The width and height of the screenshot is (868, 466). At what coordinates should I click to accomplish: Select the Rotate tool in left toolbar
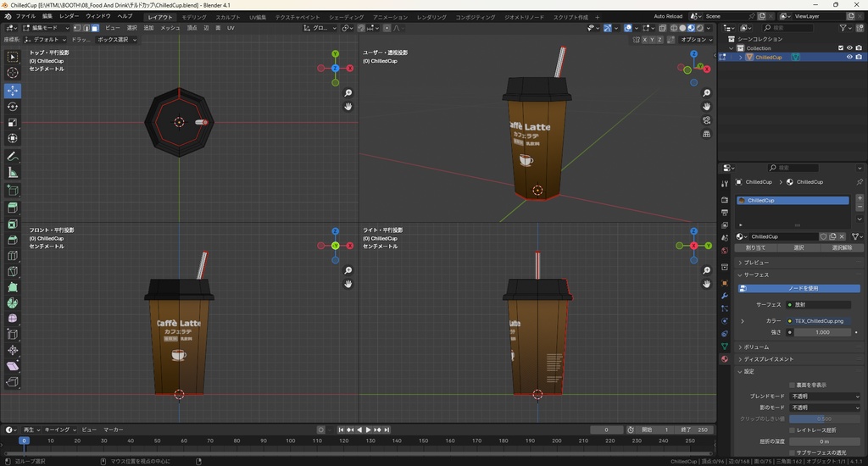pyautogui.click(x=13, y=107)
